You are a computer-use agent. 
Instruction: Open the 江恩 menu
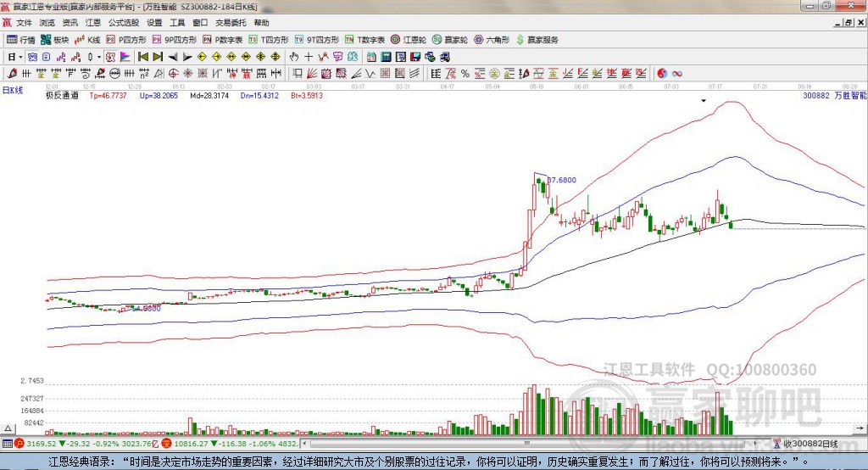coord(93,23)
